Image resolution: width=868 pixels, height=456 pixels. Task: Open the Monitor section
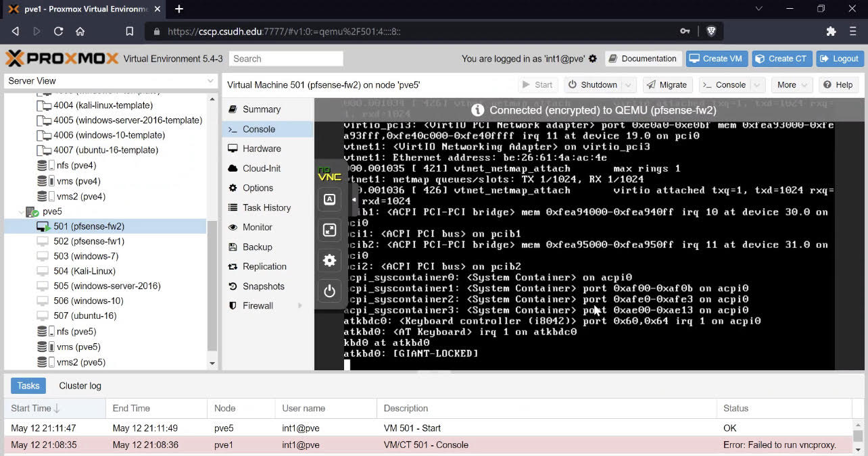[268, 227]
